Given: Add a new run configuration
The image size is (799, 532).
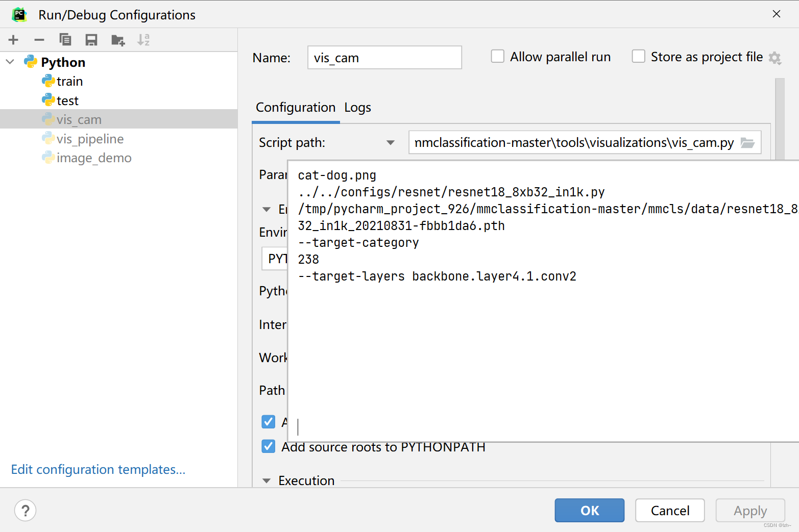Looking at the screenshot, I should pos(13,40).
